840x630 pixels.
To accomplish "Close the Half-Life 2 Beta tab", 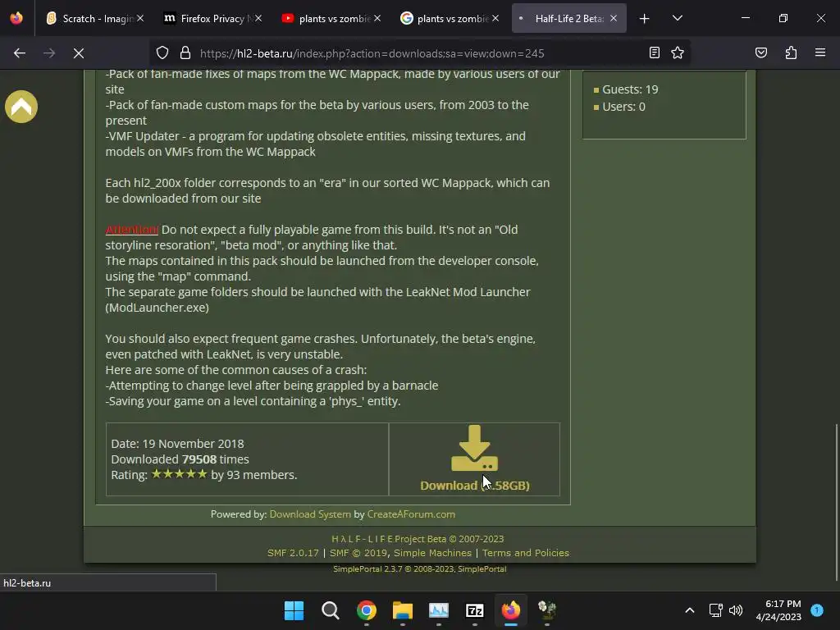I will (x=614, y=18).
